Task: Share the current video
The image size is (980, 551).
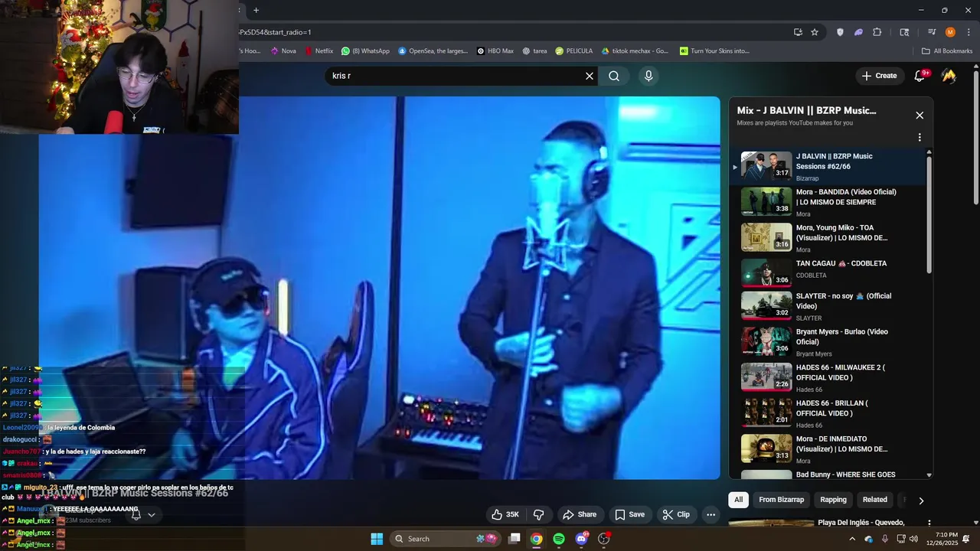Action: pyautogui.click(x=579, y=514)
